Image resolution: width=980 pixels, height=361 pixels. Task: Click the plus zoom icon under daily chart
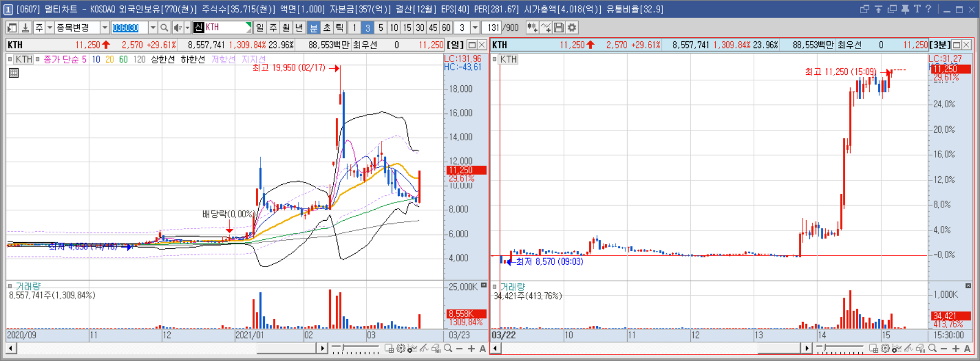(x=471, y=348)
